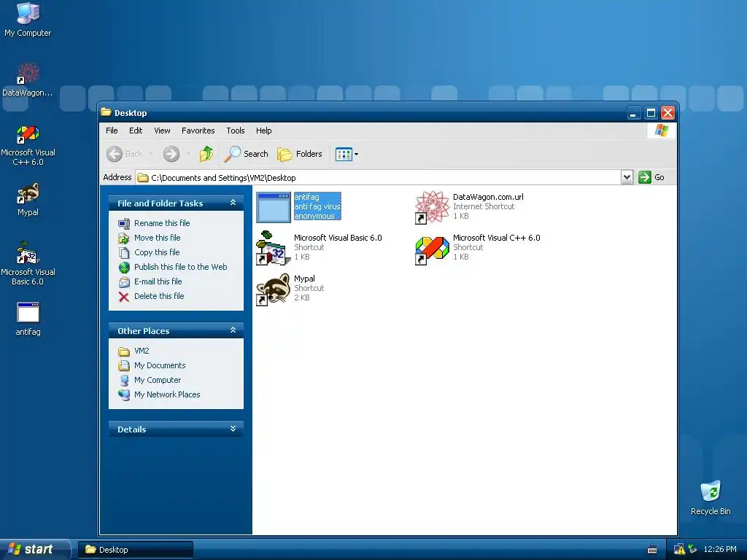The height and width of the screenshot is (560, 747).
Task: Select Microsoft Visual C++ 6.0 shortcut in folder
Action: [x=477, y=248]
